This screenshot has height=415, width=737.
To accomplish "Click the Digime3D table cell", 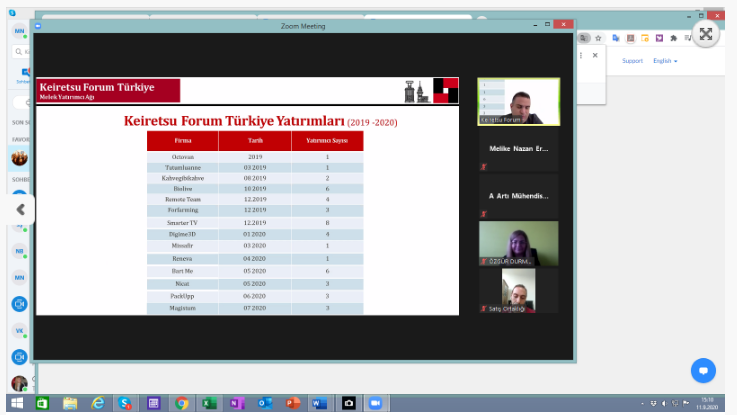I will (x=182, y=234).
